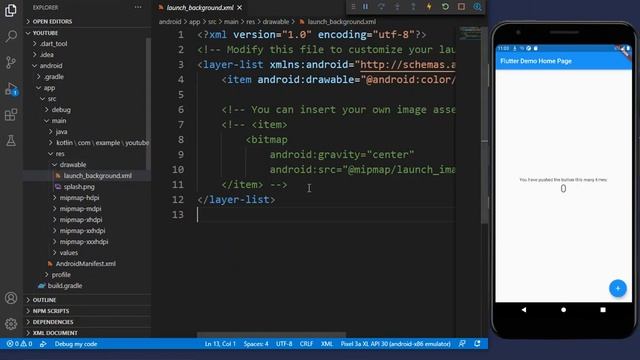Expand the java folder
Screen dimensions: 640x360
coord(86,132)
